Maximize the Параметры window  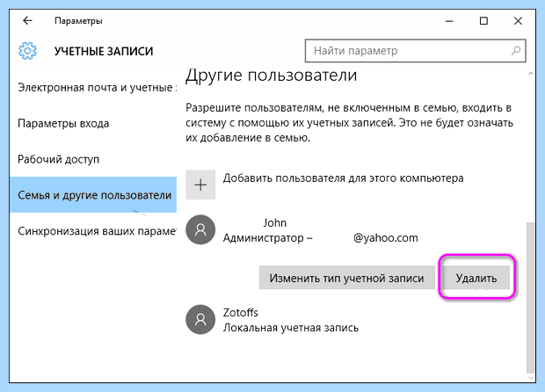click(483, 21)
